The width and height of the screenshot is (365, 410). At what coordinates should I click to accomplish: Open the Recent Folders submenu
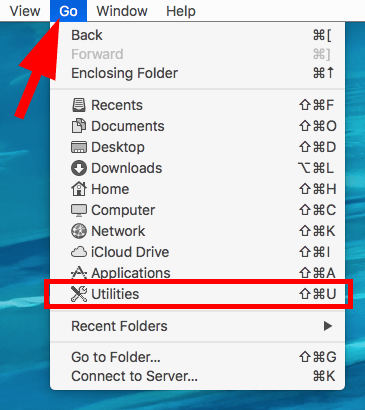(197, 326)
